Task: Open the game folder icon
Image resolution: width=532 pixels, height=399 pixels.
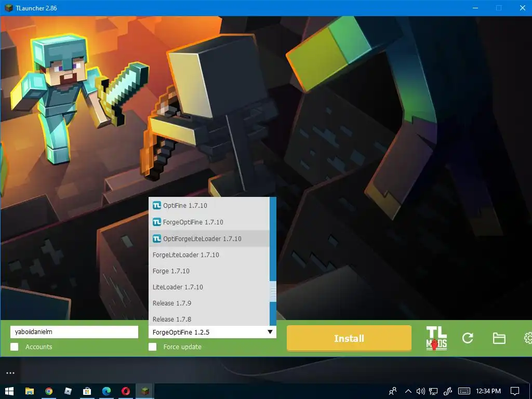Action: pos(499,338)
